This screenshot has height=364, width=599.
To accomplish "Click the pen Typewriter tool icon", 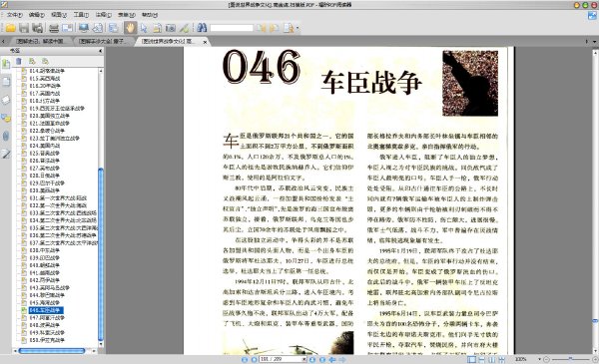I will [185, 28].
